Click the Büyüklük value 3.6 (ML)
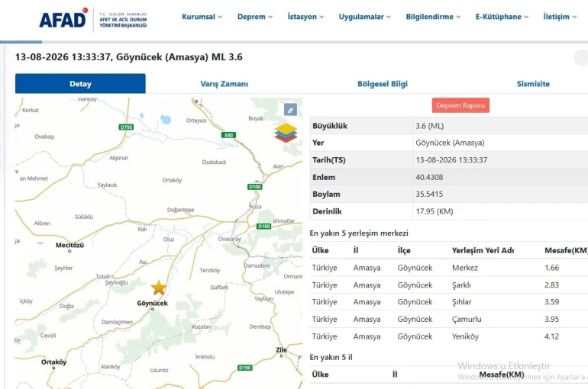This screenshot has height=389, width=588. (x=430, y=126)
